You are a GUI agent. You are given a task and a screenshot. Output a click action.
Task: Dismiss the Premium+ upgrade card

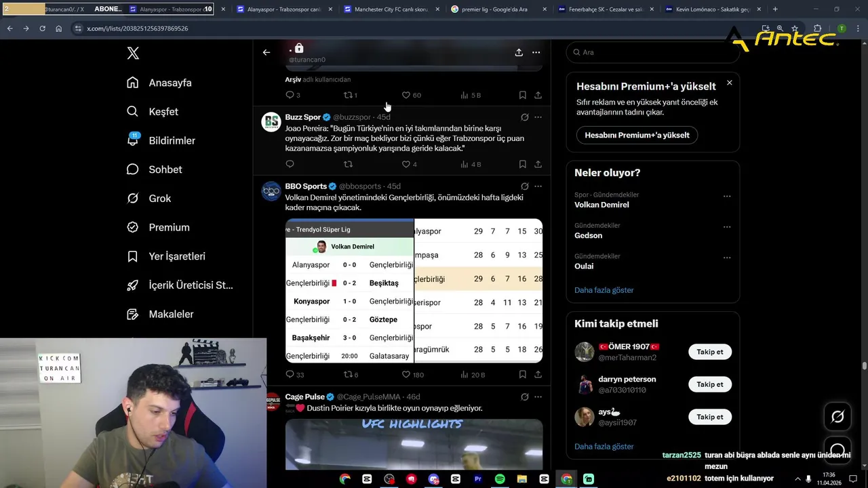click(x=729, y=83)
